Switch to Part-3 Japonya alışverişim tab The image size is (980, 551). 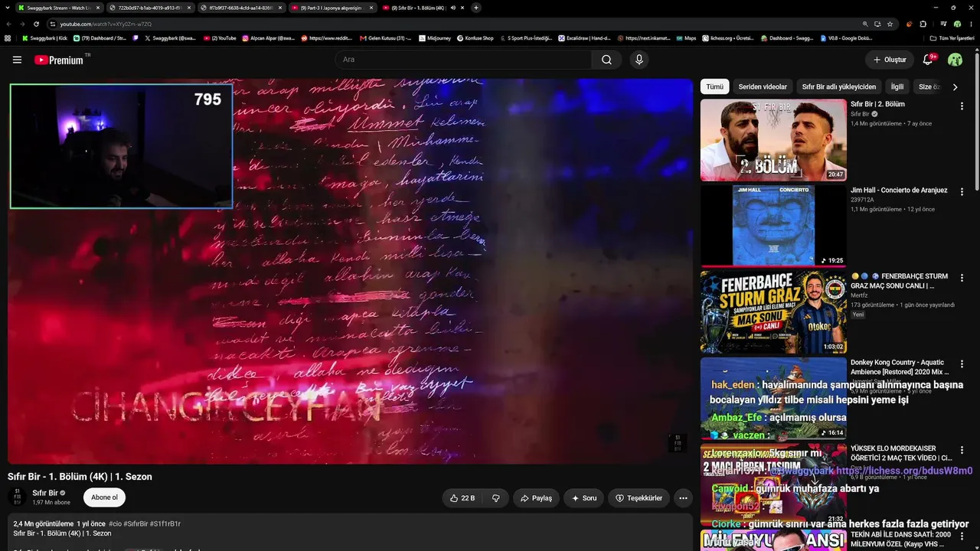[333, 8]
